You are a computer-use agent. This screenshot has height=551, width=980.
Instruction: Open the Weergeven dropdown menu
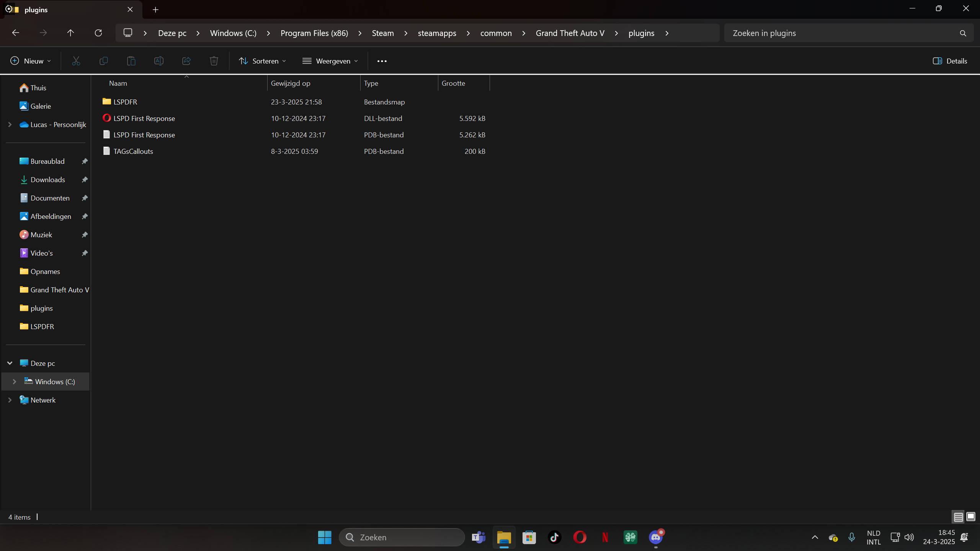[330, 61]
